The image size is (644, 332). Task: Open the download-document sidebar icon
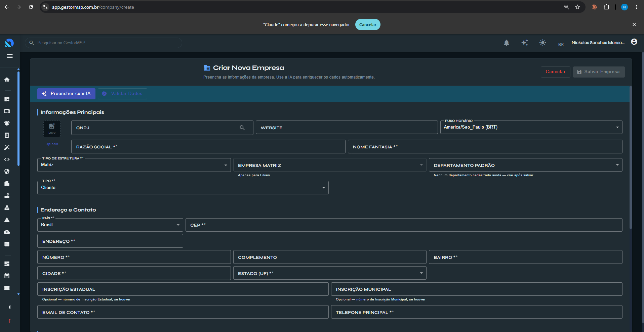(7, 135)
